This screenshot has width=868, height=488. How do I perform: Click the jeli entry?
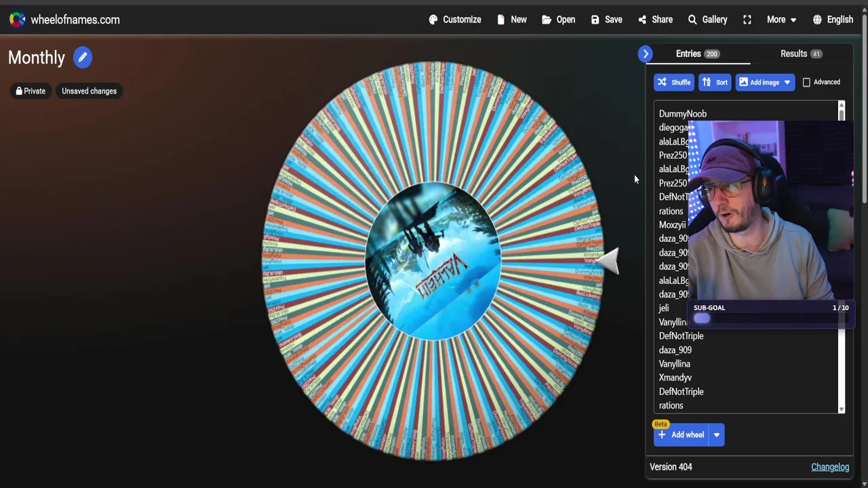click(x=663, y=308)
